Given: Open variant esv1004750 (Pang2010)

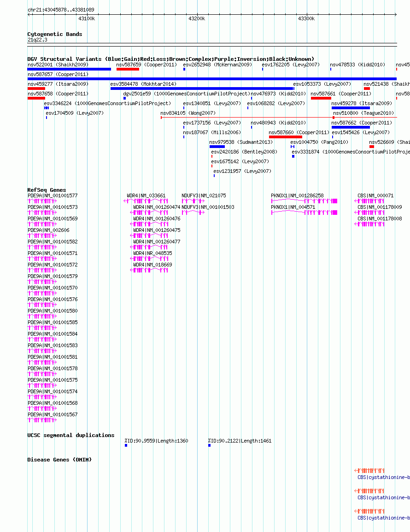Looking at the screenshot, I should tap(319, 142).
